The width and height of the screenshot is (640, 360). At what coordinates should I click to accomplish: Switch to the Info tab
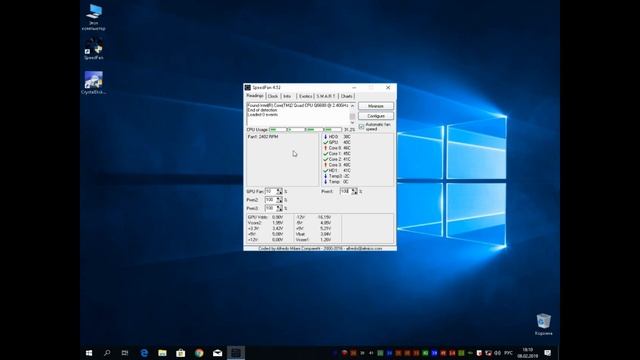[287, 96]
